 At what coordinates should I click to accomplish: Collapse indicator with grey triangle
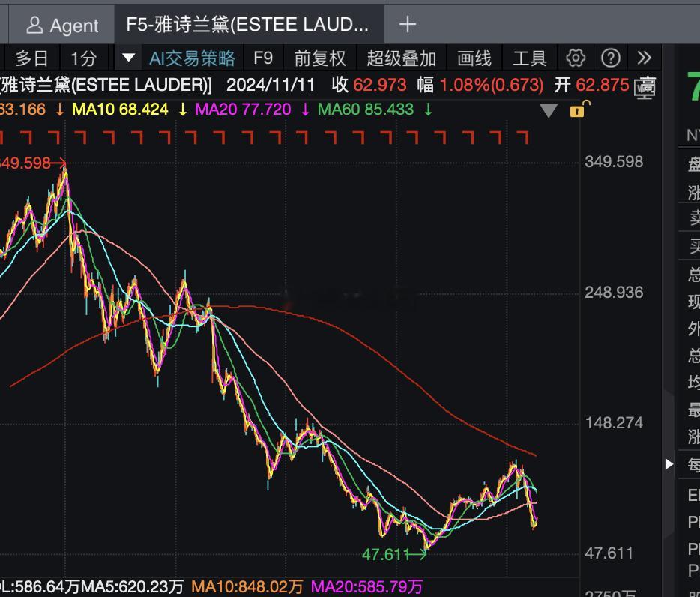pyautogui.click(x=548, y=110)
